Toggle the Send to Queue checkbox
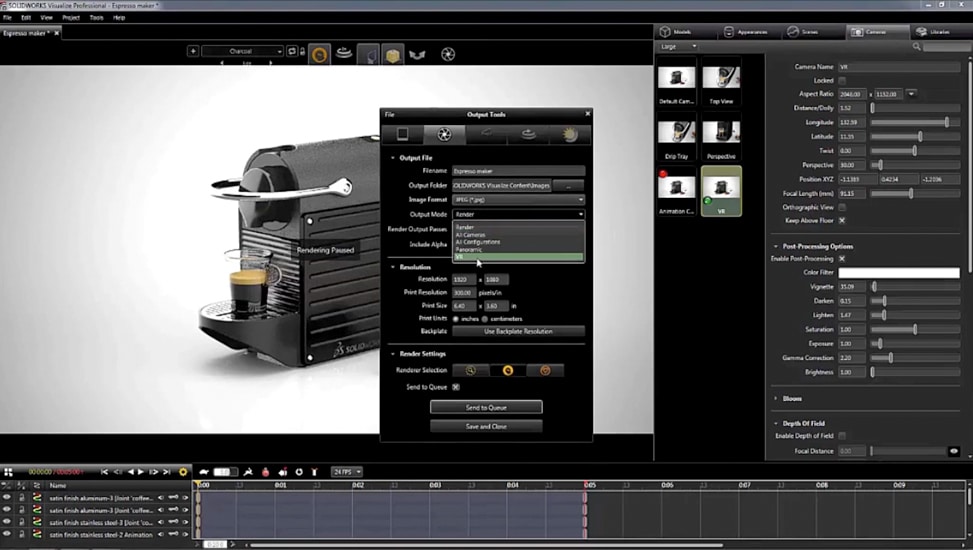 456,386
